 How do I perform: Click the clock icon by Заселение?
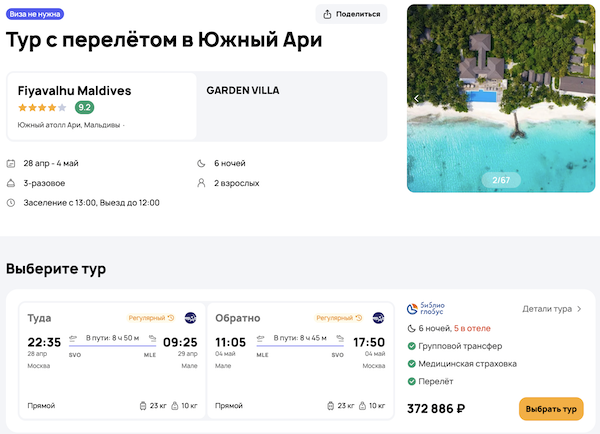coord(11,203)
